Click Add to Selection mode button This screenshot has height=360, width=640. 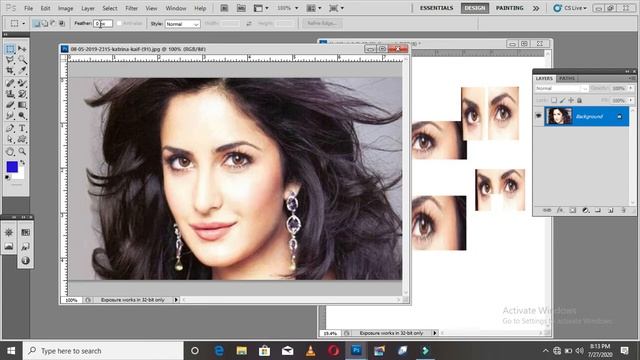pos(45,24)
